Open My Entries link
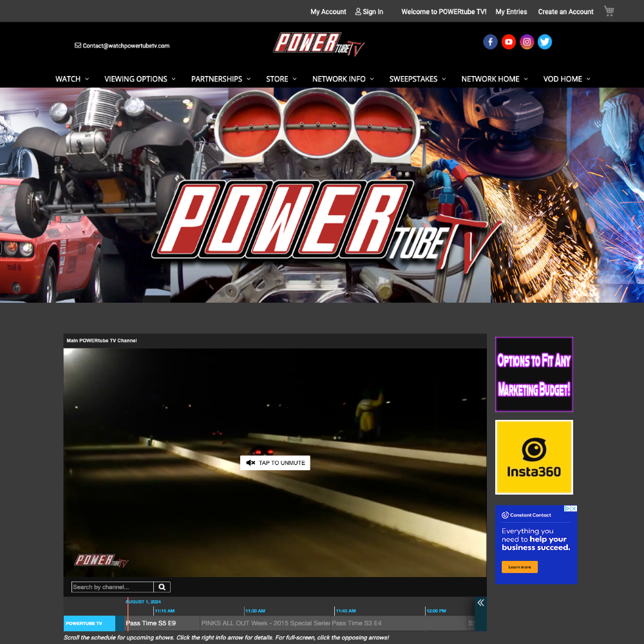 511,12
